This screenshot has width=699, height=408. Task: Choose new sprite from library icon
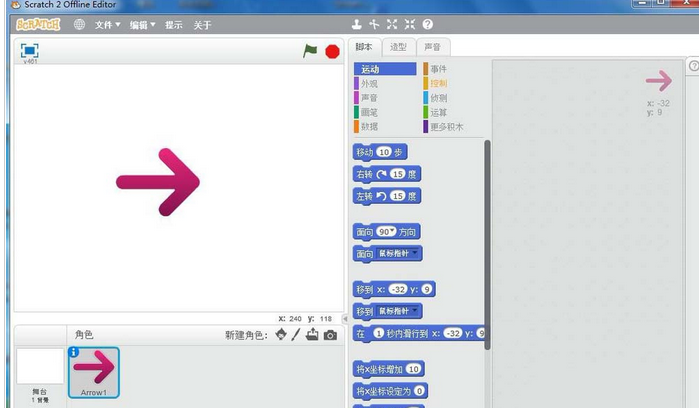[281, 335]
